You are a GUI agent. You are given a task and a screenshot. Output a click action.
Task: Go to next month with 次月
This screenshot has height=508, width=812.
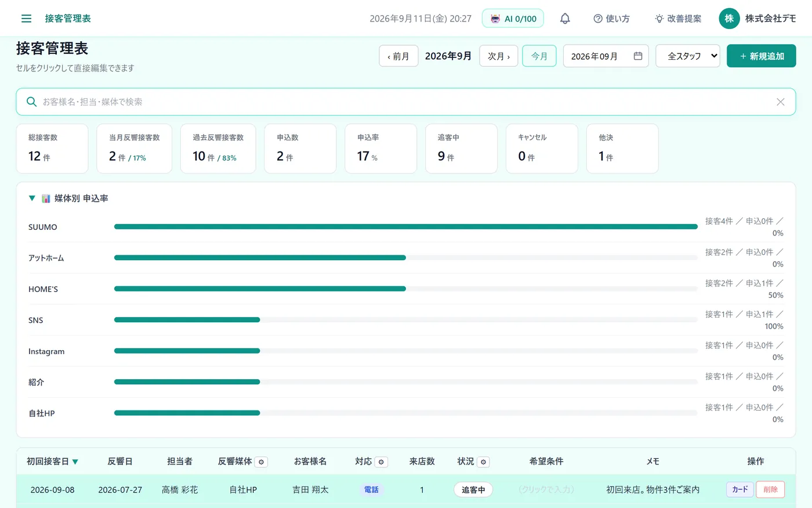click(499, 56)
